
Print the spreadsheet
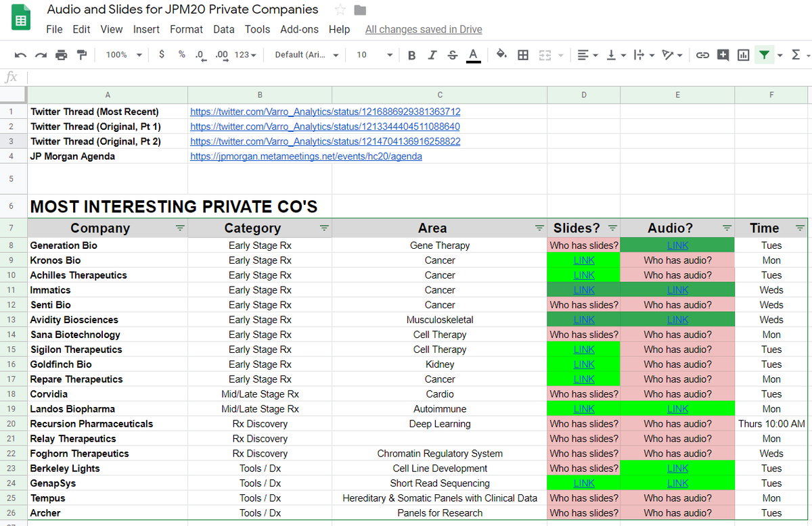(62, 55)
